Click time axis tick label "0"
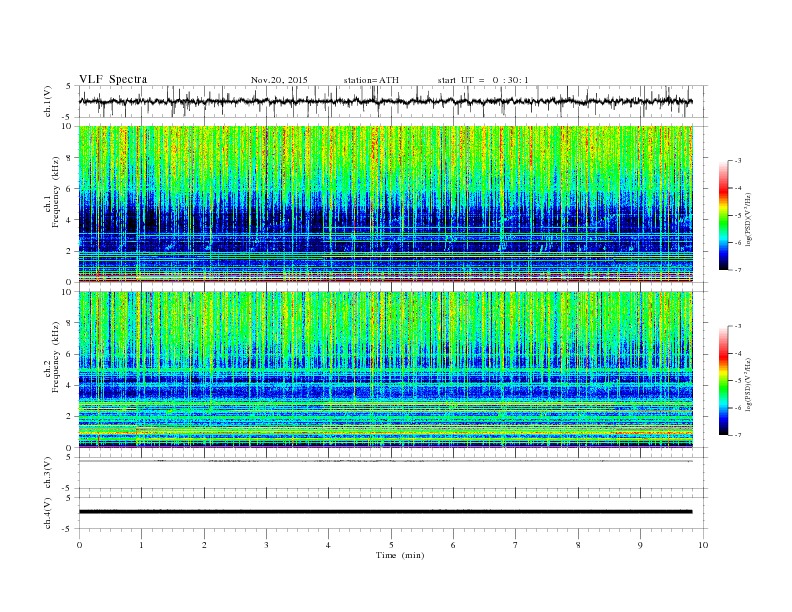The width and height of the screenshot is (792, 612). 79,545
